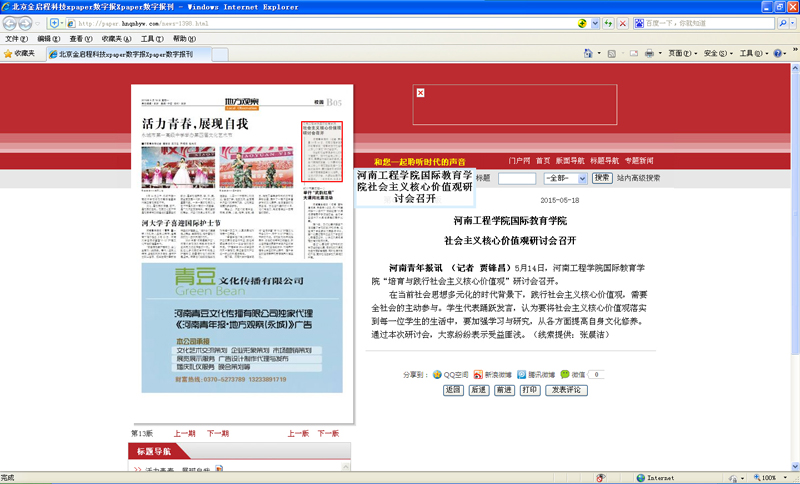Image resolution: width=800 pixels, height=484 pixels.
Task: Open the 门户网 navigation link
Action: click(x=519, y=161)
